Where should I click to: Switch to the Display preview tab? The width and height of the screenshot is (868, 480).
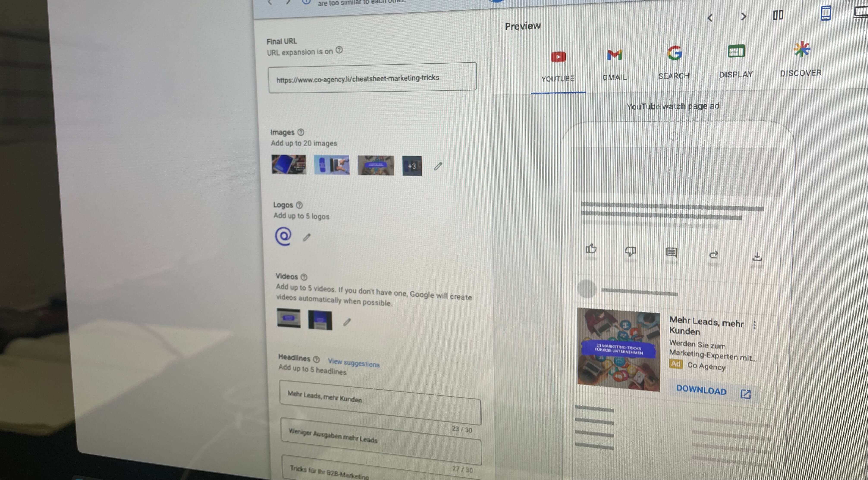click(x=736, y=61)
